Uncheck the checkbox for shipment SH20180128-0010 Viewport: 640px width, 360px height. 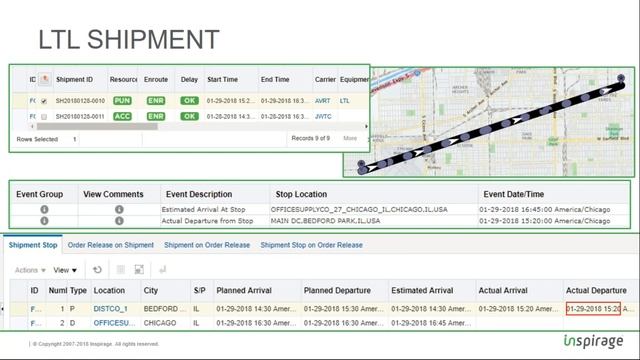click(44, 101)
